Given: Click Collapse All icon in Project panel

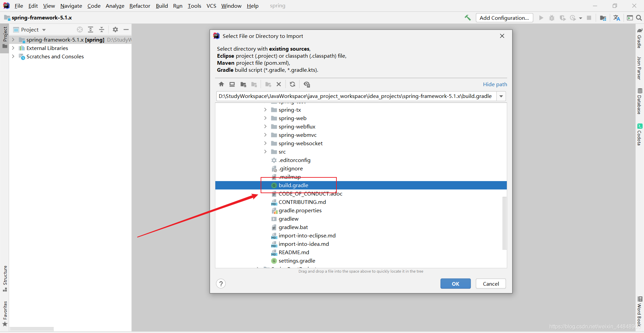Looking at the screenshot, I should pos(102,30).
